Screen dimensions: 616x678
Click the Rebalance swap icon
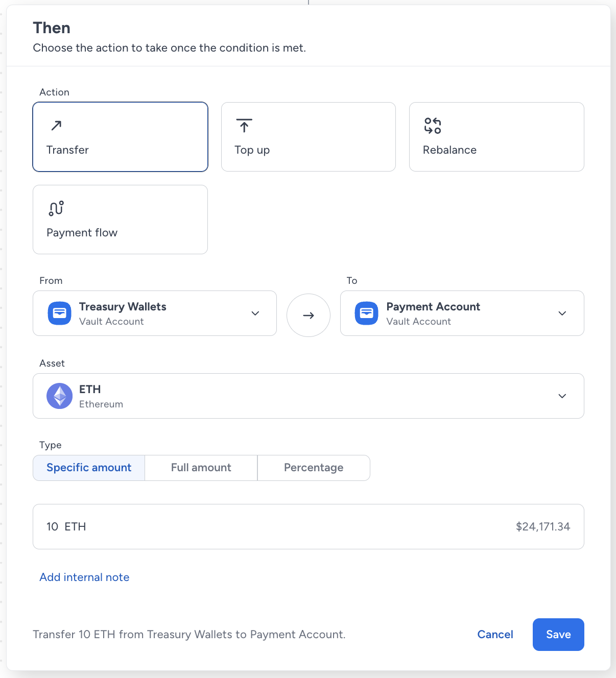(433, 126)
